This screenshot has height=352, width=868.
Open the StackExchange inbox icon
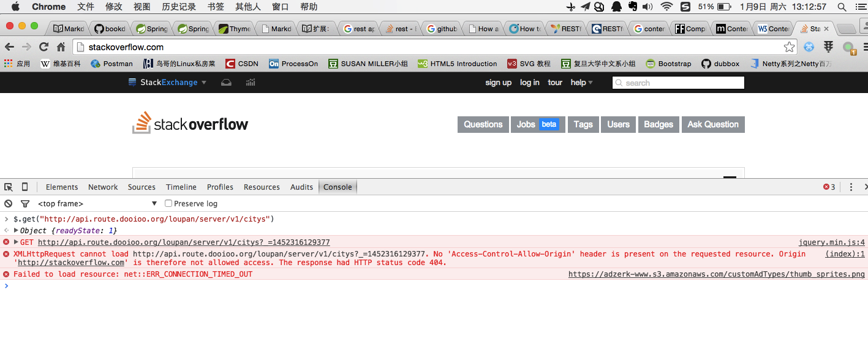[x=226, y=82]
